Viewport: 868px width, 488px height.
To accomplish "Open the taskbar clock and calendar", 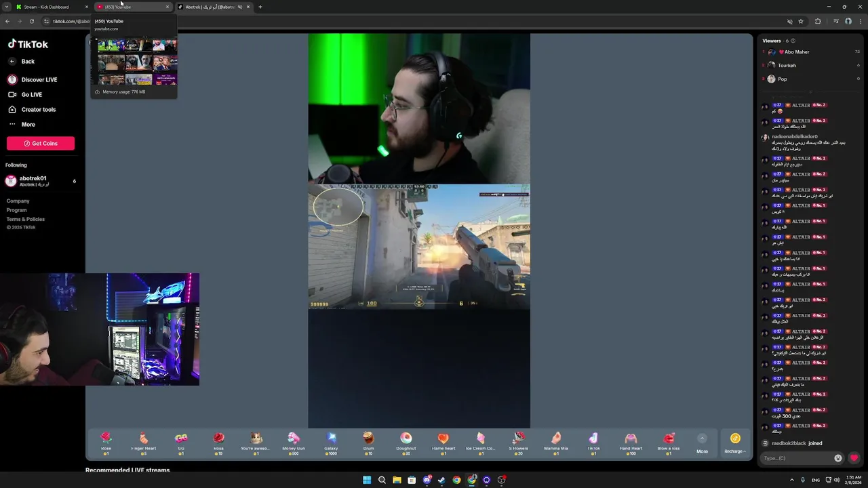I will 854,480.
